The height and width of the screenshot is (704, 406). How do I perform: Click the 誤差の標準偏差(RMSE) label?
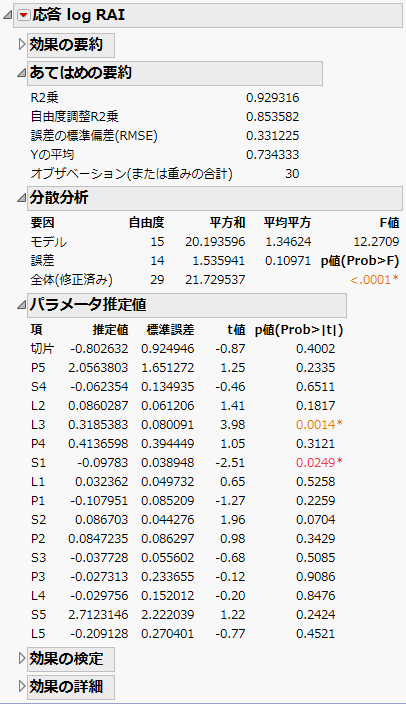pos(94,136)
